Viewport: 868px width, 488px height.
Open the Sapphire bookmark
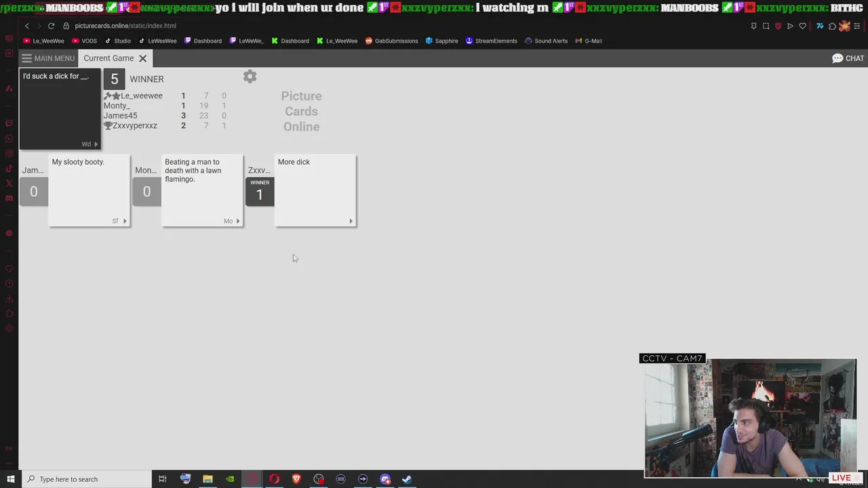point(441,41)
